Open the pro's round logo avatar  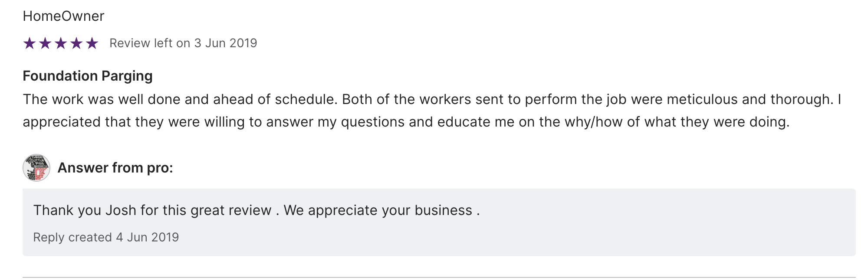pos(36,168)
